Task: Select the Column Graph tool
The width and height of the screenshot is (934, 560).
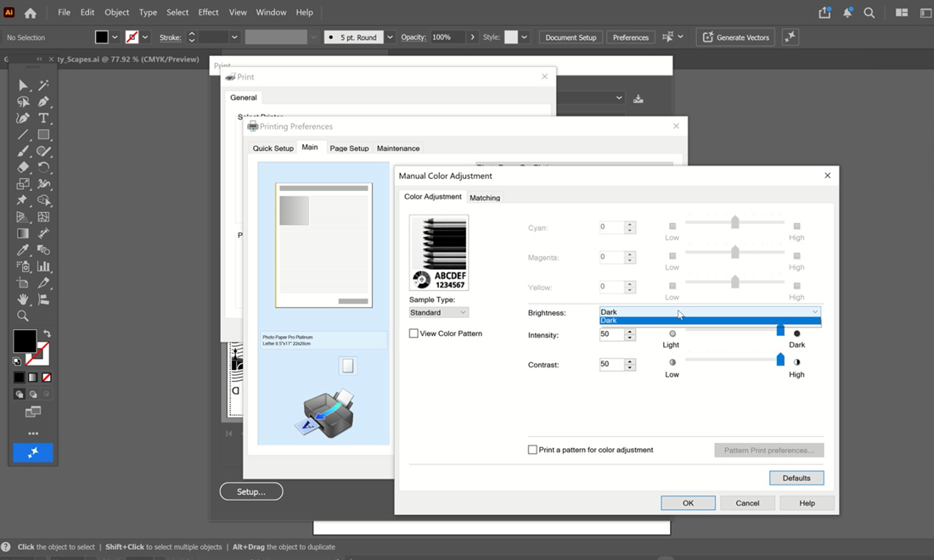Action: pos(43,266)
